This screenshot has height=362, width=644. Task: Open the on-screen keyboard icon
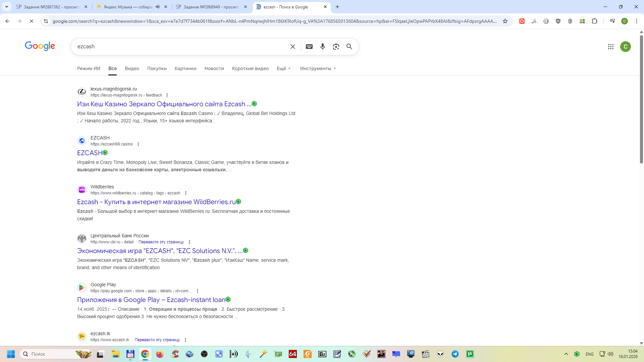[309, 47]
